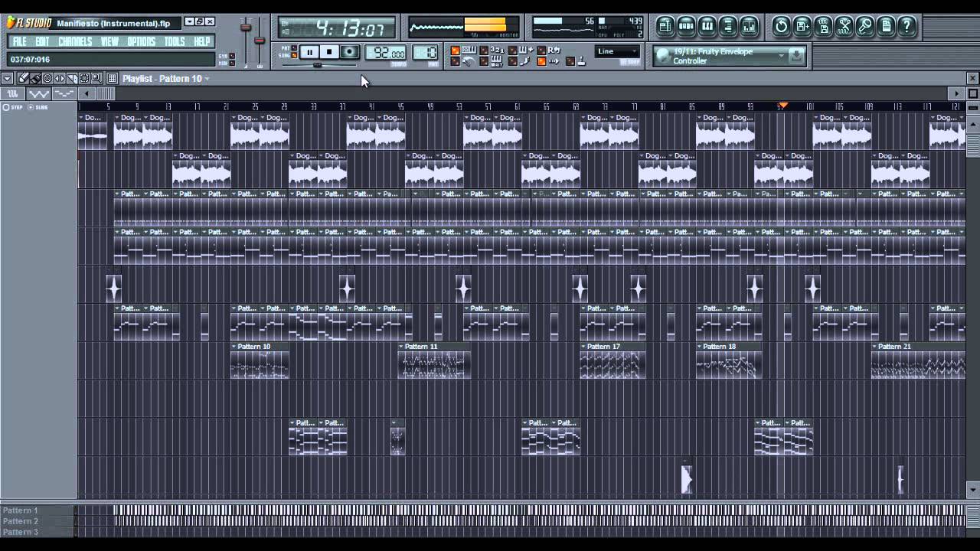This screenshot has height=551, width=980.
Task: Select the Slip tool in Playlist
Action: [60, 78]
